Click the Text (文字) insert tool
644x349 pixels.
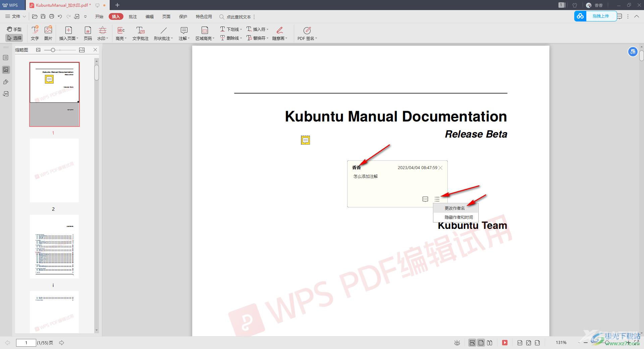35,33
